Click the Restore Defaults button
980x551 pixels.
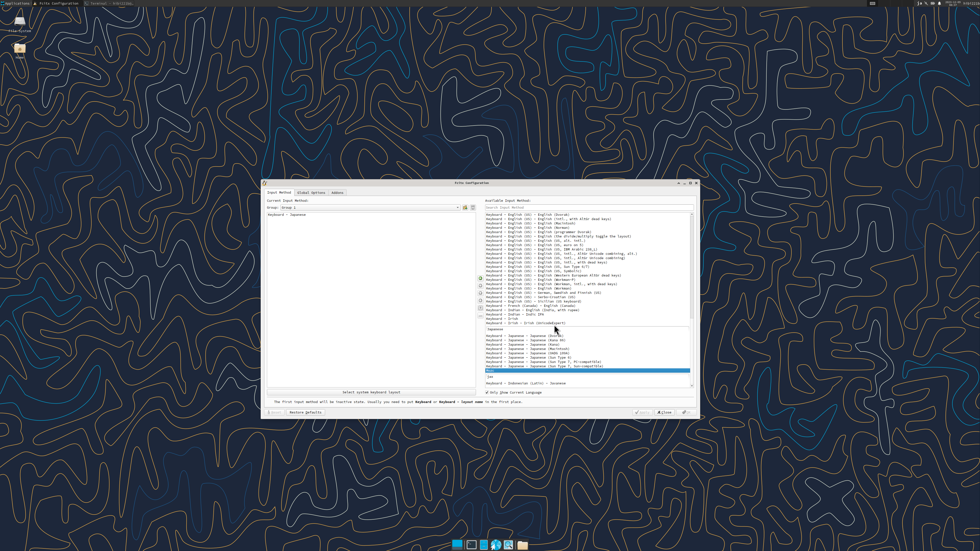(305, 412)
